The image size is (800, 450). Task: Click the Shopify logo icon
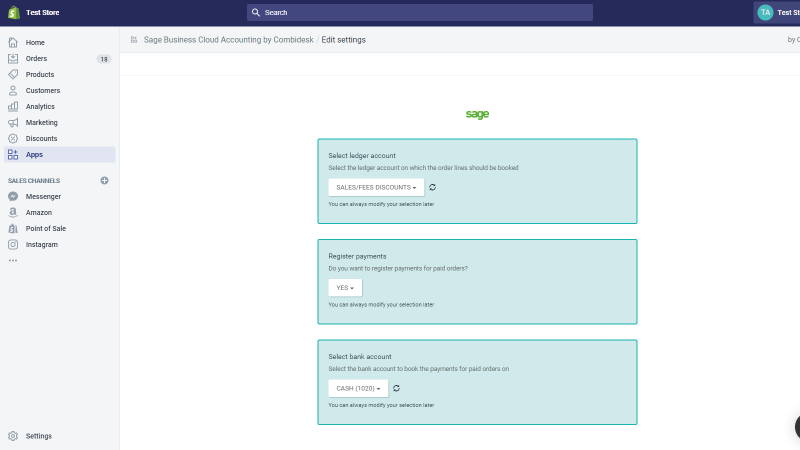coord(14,12)
